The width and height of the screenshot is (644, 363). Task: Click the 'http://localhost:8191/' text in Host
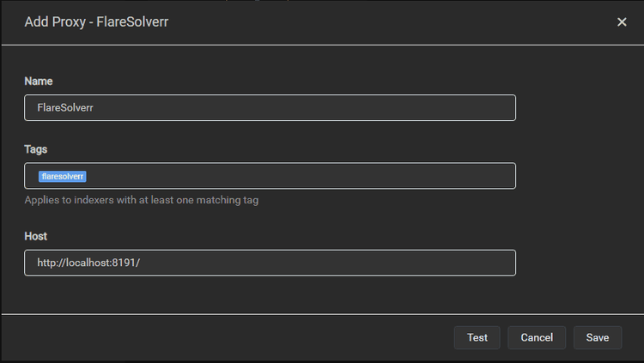coord(88,263)
